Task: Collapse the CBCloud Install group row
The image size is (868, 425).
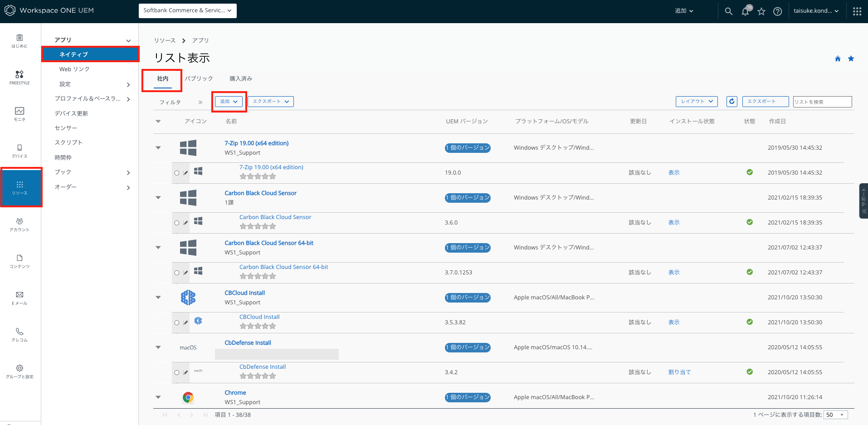Action: pos(158,297)
